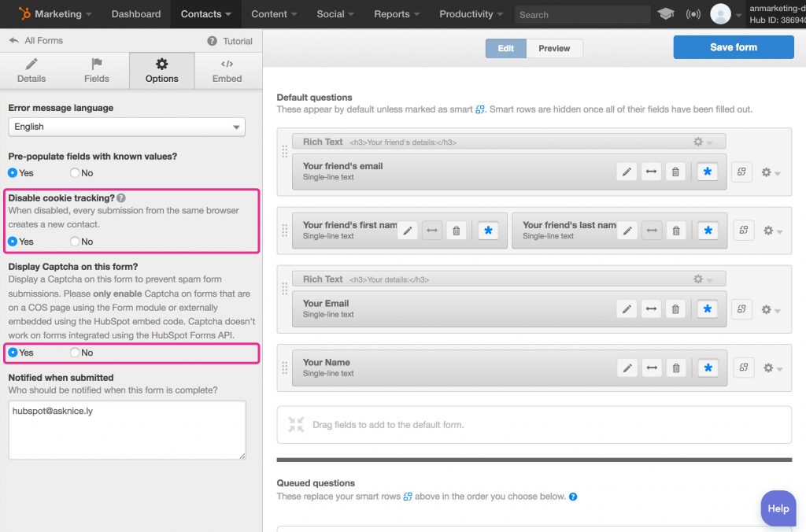
Task: Open the Error message language dropdown
Action: click(x=127, y=127)
